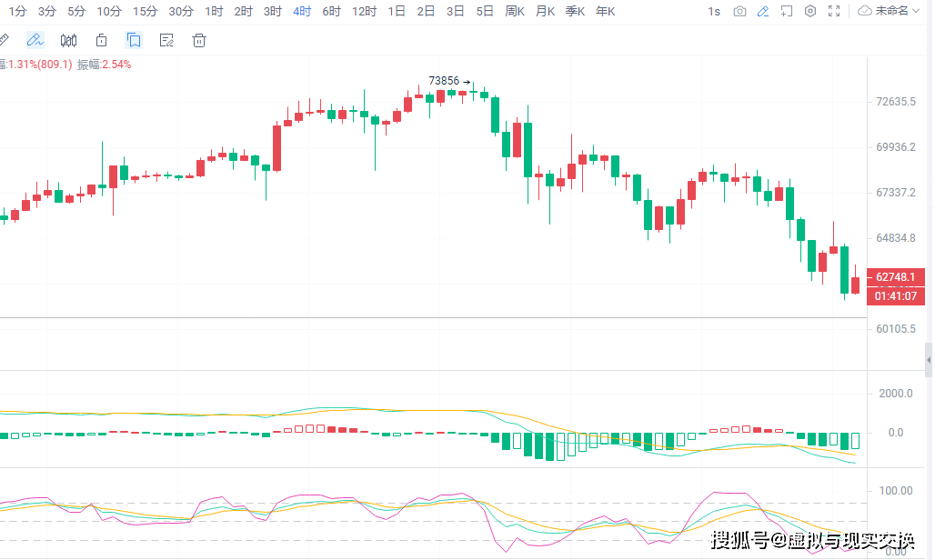
Task: Toggle the lock drawings icon
Action: pos(101,41)
